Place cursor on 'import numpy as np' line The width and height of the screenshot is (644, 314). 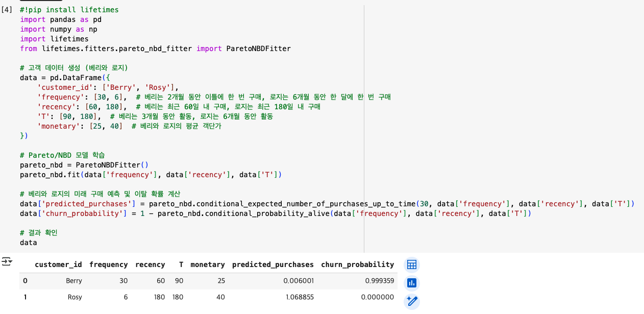[59, 29]
